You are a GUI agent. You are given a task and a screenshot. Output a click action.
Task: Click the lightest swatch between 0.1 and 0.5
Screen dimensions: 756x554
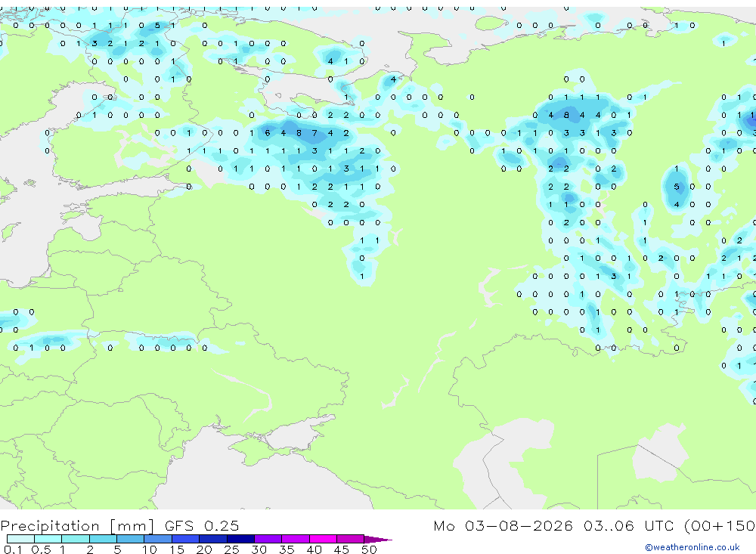coord(20,539)
